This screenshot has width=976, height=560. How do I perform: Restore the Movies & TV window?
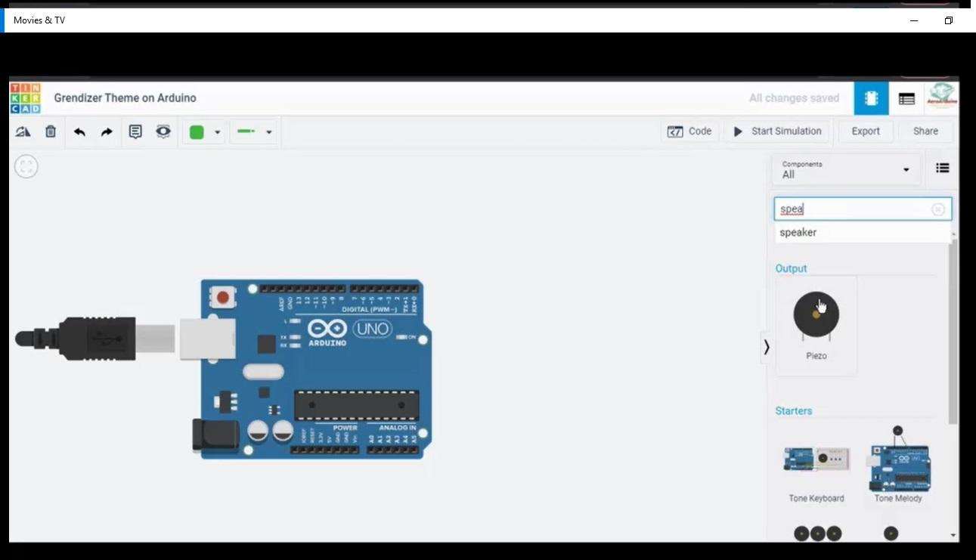click(949, 20)
